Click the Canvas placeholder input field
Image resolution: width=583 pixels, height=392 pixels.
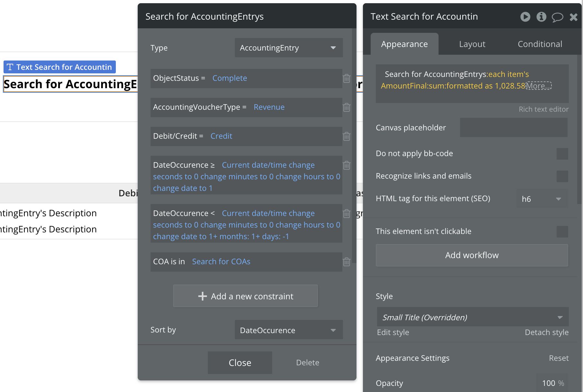[514, 128]
